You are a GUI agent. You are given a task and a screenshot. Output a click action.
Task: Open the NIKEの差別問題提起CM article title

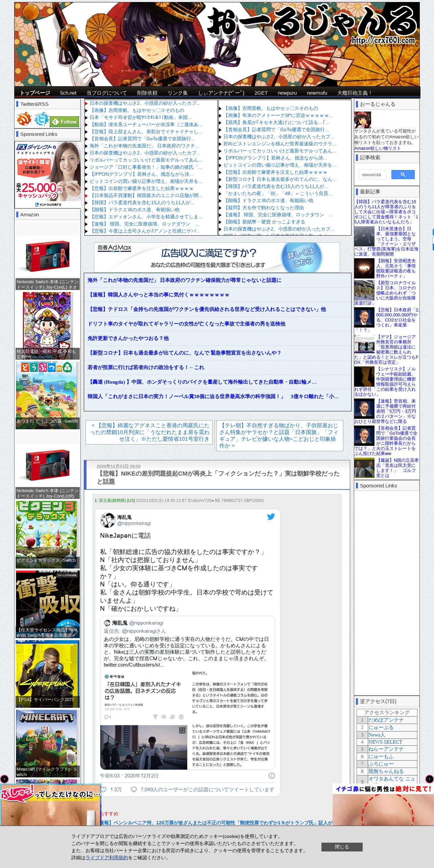click(x=218, y=477)
